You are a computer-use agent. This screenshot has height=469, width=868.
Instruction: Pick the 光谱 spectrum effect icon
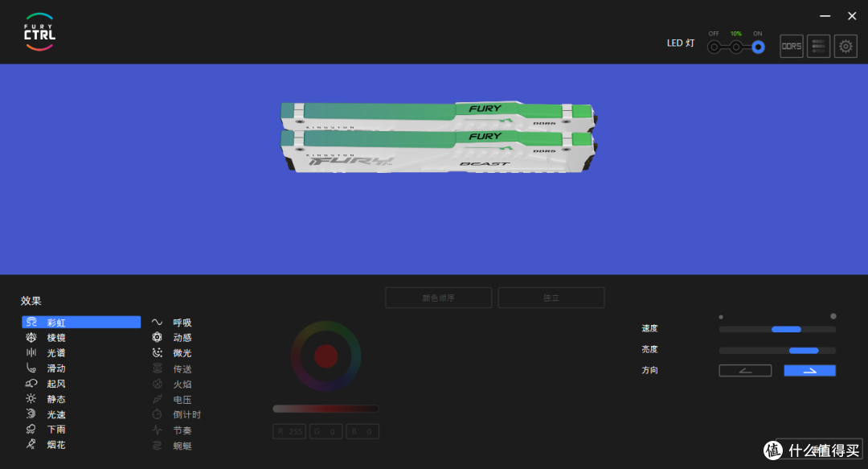point(31,352)
